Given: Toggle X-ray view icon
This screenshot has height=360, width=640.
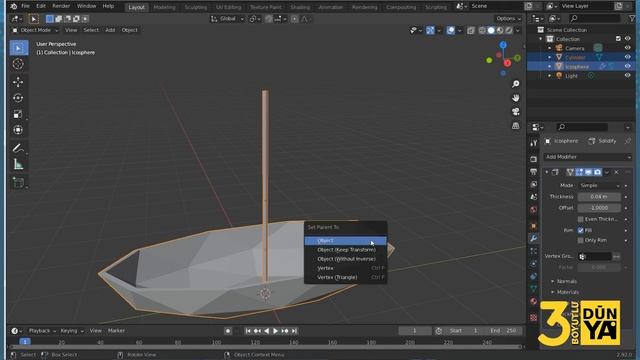Looking at the screenshot, I should coord(471,30).
